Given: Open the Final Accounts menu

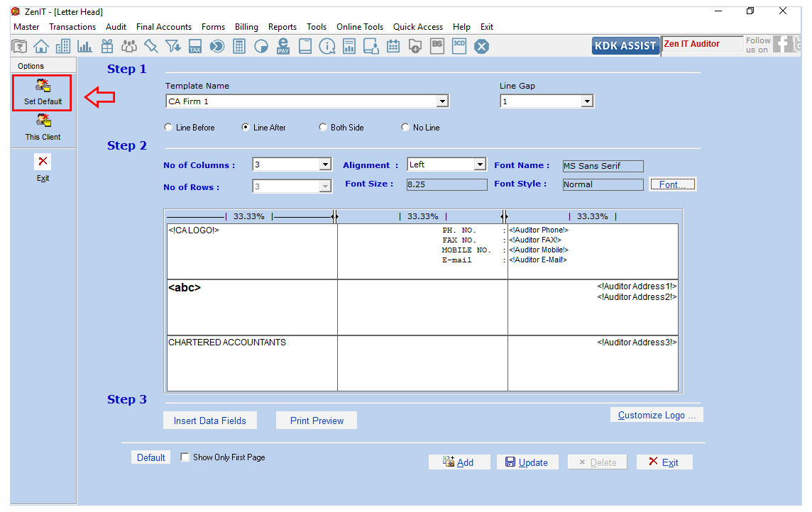Looking at the screenshot, I should pyautogui.click(x=164, y=27).
